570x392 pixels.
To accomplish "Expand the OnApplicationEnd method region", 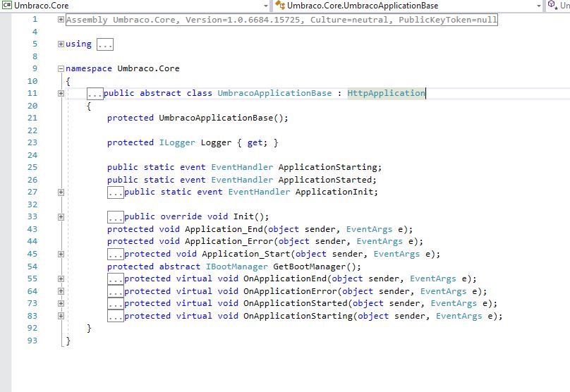I will point(61,278).
